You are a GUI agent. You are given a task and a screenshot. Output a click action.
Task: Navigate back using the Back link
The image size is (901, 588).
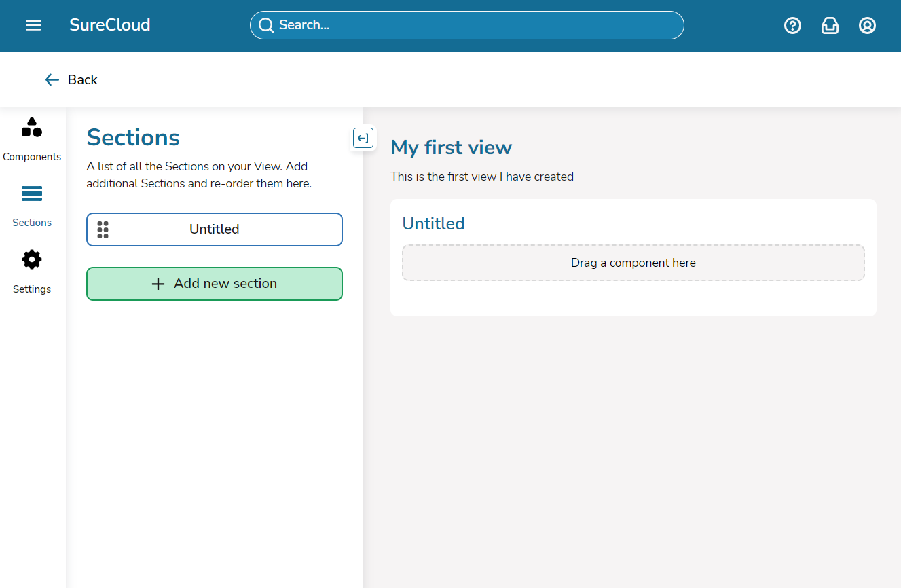click(x=71, y=79)
